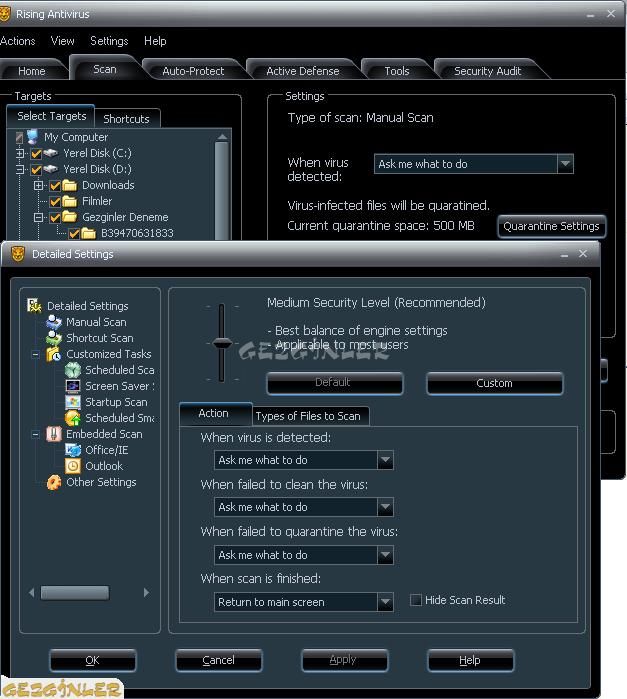Click the Manual Scan icon in the tree
This screenshot has height=699, width=627.
click(54, 322)
